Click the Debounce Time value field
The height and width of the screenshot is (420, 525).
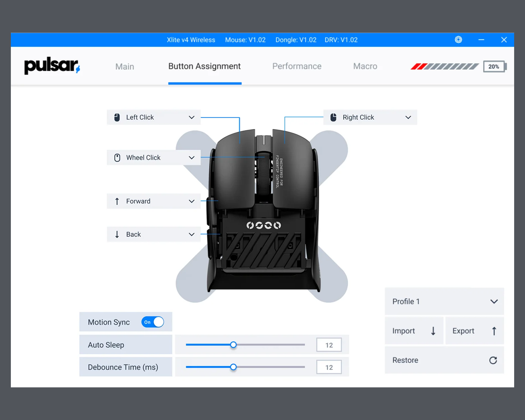click(x=329, y=367)
